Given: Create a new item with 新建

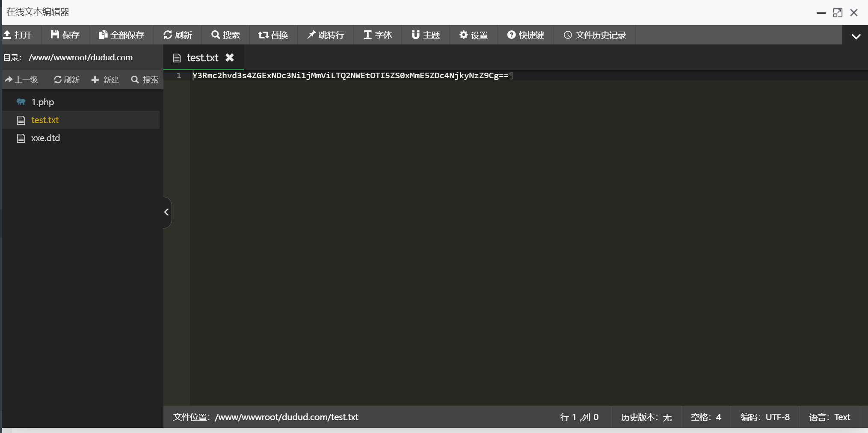Looking at the screenshot, I should (x=105, y=80).
